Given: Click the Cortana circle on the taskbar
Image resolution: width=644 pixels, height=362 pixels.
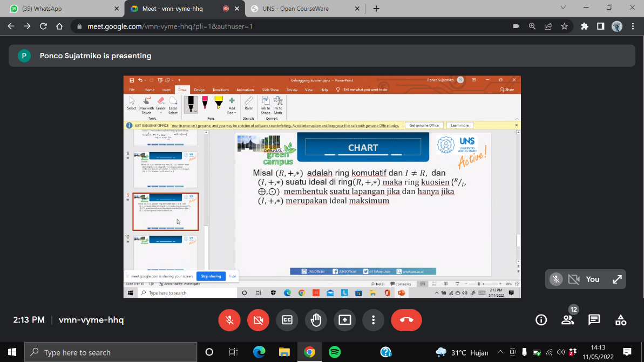Looking at the screenshot, I should click(x=209, y=352).
